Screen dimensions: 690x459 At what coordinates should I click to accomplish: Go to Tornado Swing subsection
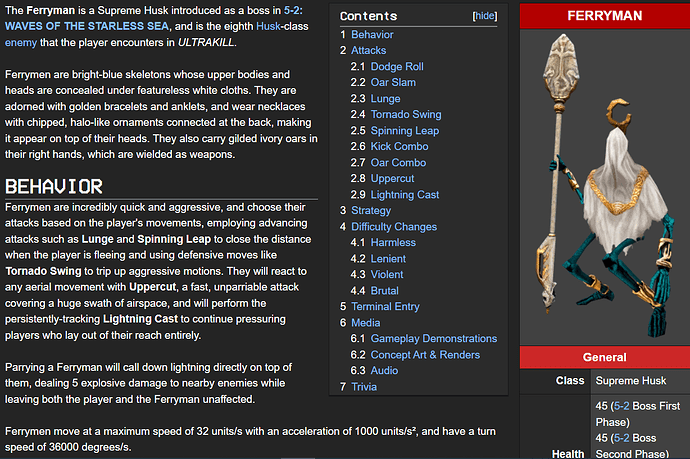(406, 115)
